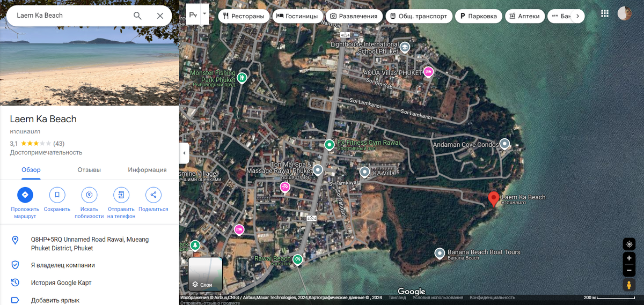Open История Google Карт
This screenshot has height=305, width=644.
tap(90, 282)
